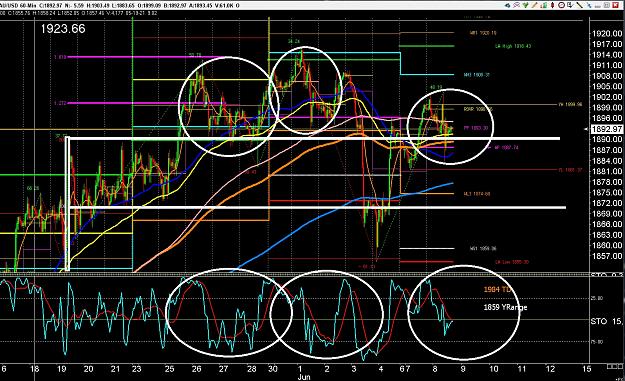
Task: Click the 1908.00 price axis label
Action: pos(607,76)
